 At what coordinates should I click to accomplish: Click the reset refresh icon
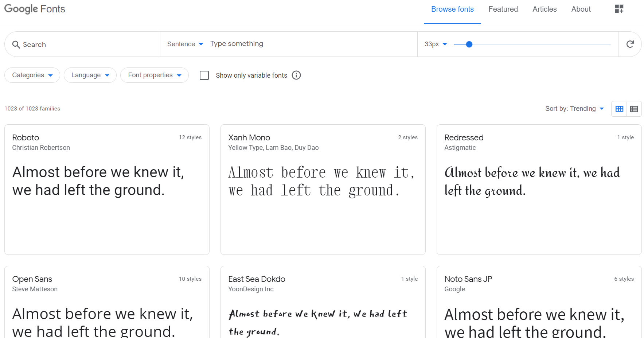point(630,44)
